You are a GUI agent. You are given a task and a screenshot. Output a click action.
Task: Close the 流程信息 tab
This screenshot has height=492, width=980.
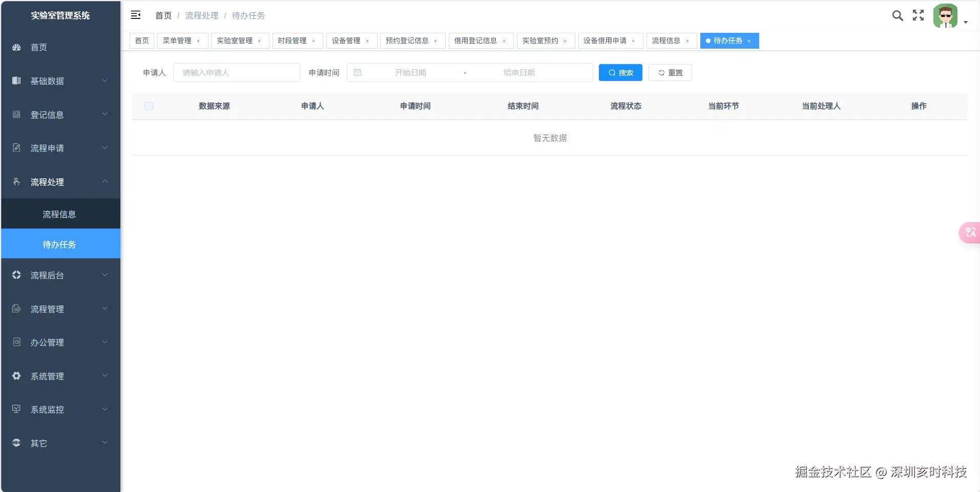(x=687, y=41)
